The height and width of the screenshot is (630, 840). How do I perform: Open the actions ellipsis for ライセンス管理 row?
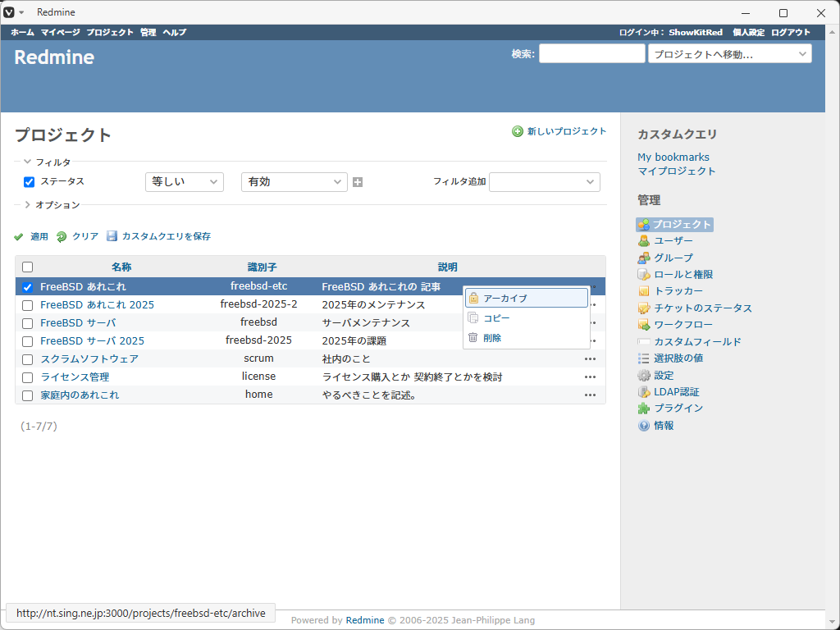(590, 377)
